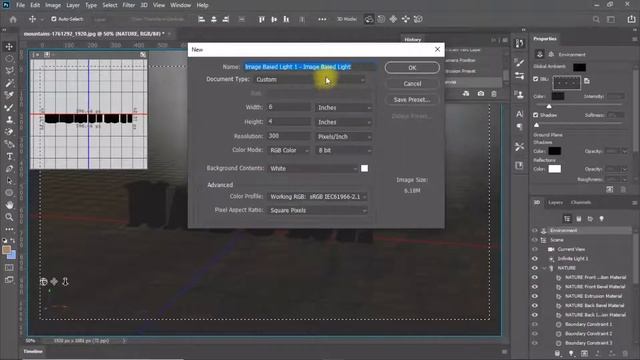The image size is (640, 360).
Task: Open the Background Contents dropdown
Action: coord(313,169)
